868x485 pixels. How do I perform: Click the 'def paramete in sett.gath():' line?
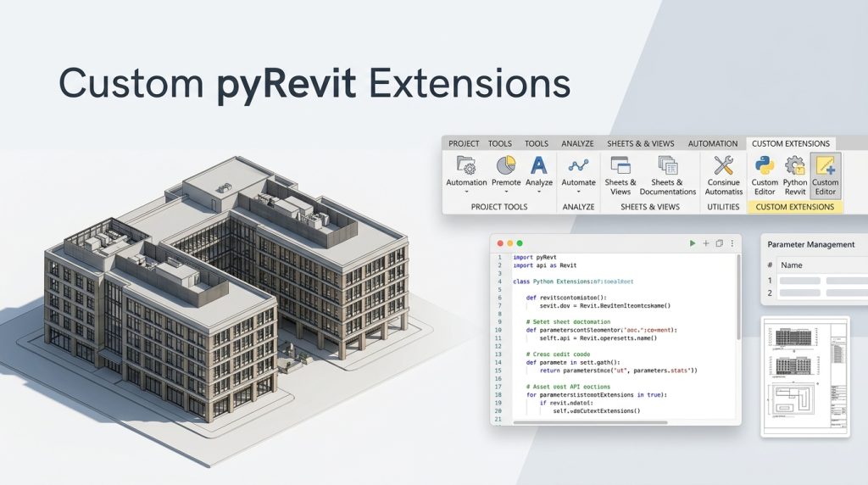[x=573, y=363]
